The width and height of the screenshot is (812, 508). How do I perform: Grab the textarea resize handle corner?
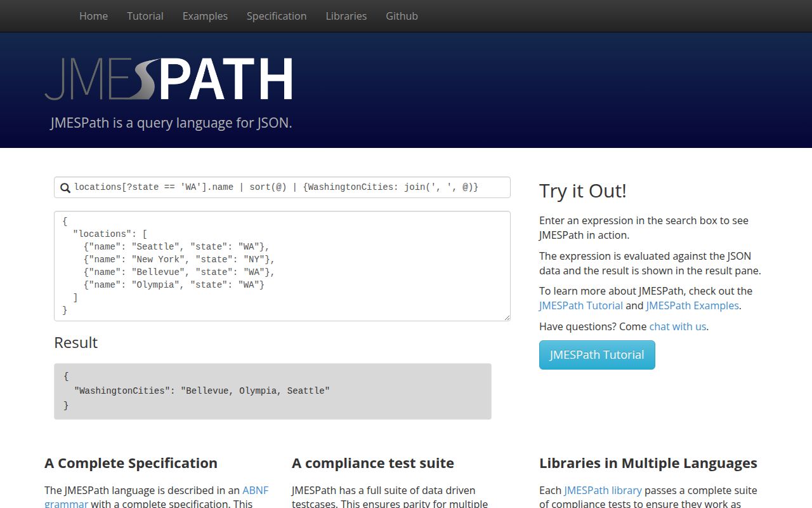[506, 317]
